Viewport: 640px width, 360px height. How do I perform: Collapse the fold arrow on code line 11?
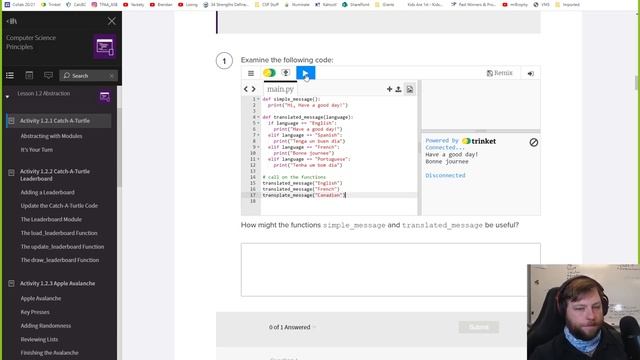258,159
